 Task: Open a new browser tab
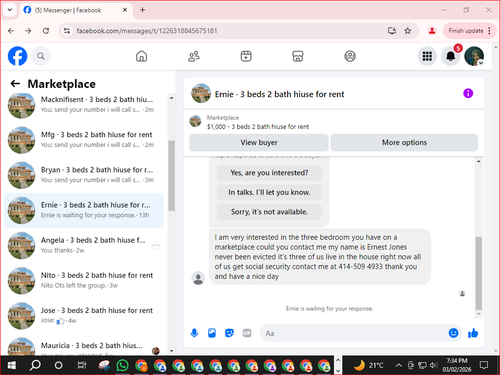(142, 10)
